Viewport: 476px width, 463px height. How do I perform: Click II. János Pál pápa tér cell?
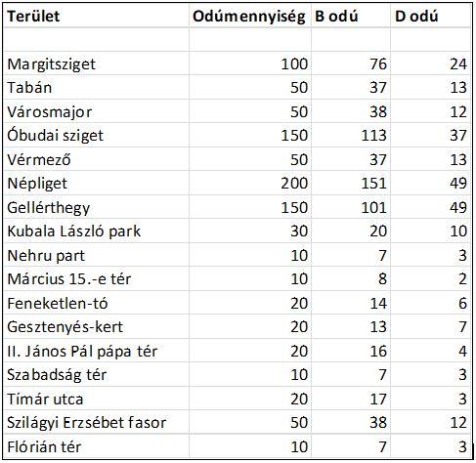click(97, 351)
